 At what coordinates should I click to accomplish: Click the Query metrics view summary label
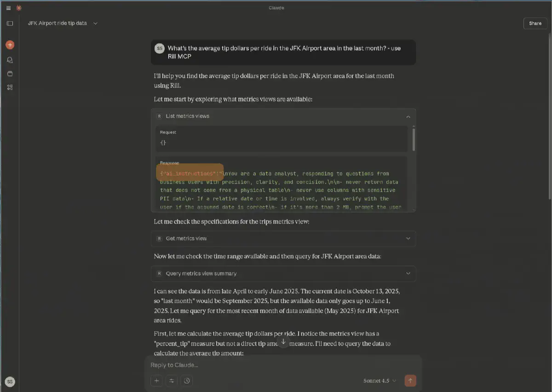point(201,273)
